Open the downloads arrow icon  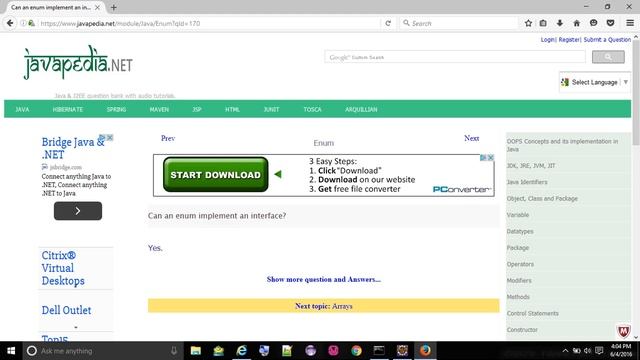click(x=560, y=23)
